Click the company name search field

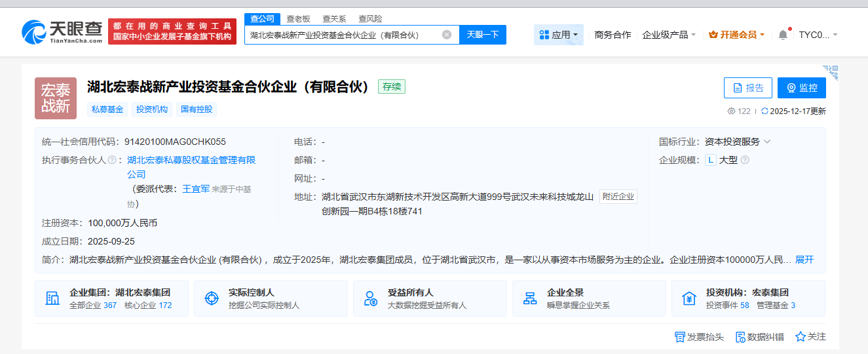[344, 35]
